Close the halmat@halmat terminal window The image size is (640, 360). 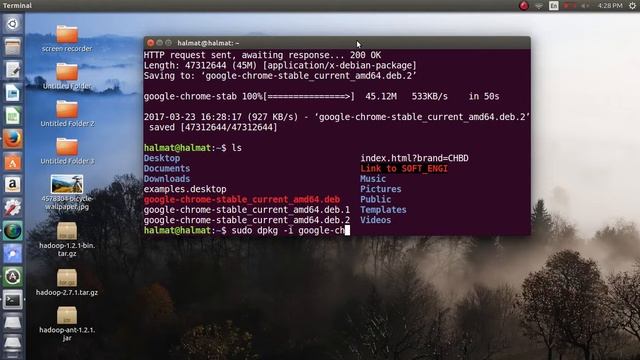(150, 43)
